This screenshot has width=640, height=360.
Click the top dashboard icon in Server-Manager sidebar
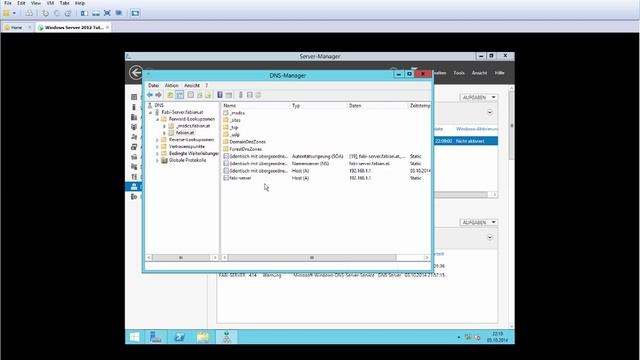click(134, 97)
